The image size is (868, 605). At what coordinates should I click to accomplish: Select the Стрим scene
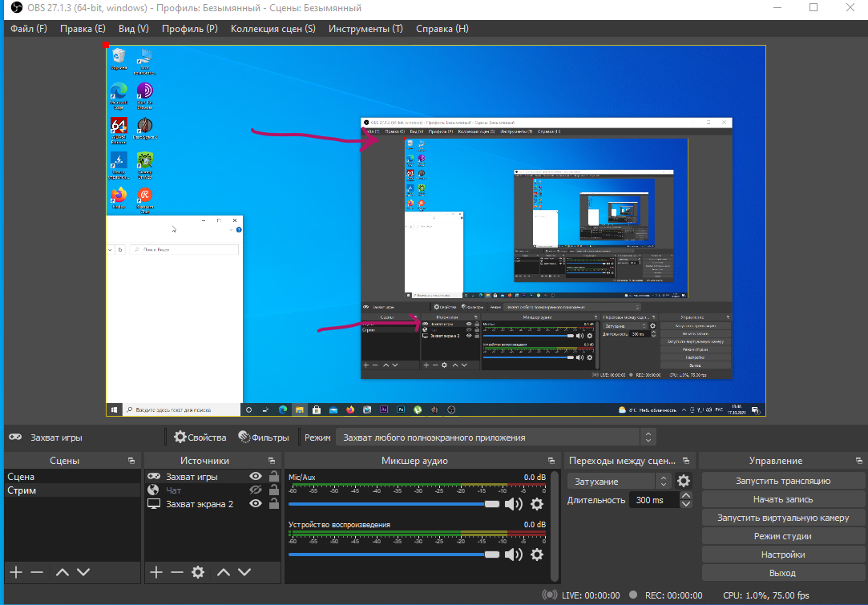72,490
